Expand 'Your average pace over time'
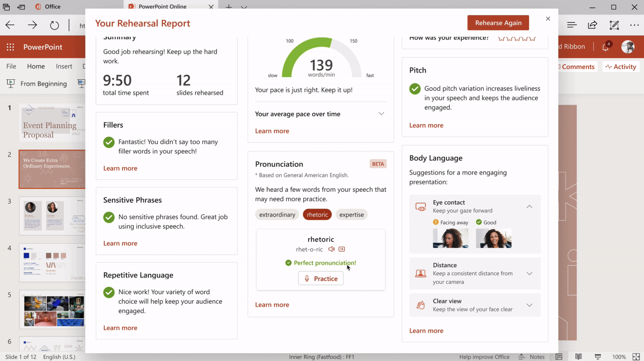Image resolution: width=644 pixels, height=361 pixels. 381,114
